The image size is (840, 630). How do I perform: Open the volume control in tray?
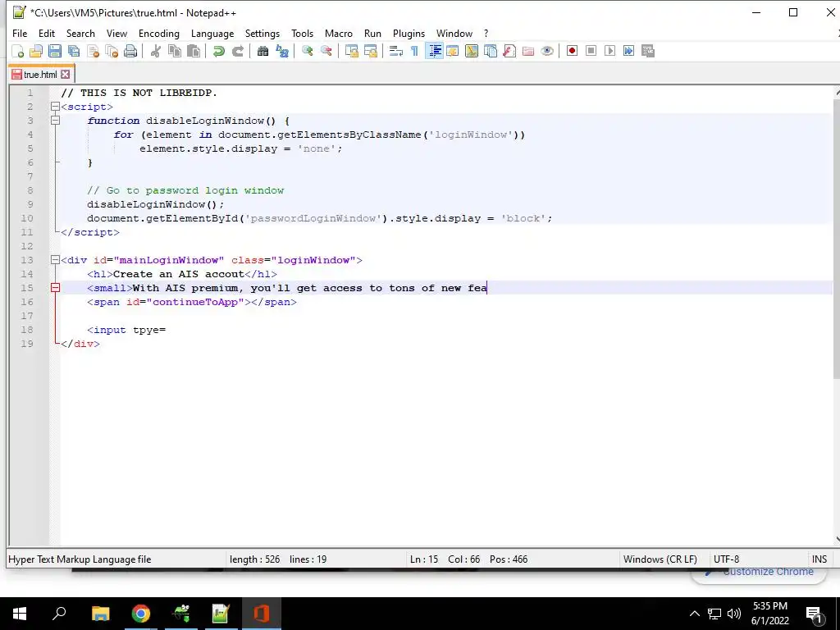[x=734, y=614]
